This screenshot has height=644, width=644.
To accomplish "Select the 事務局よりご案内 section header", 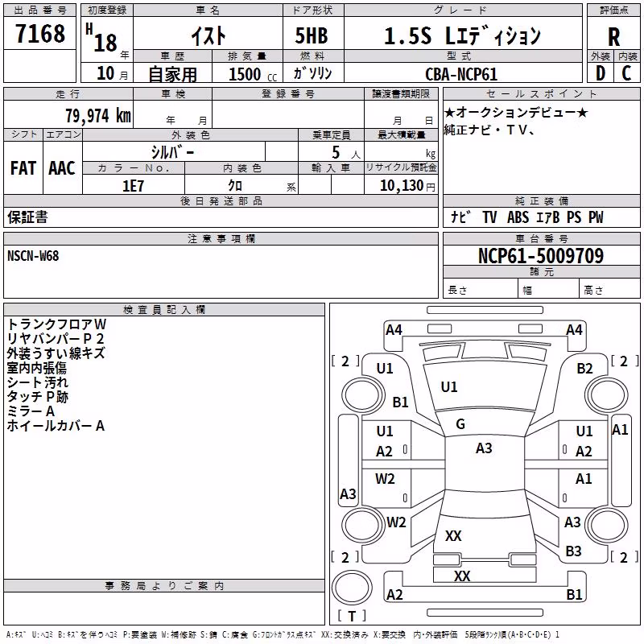I will click(x=164, y=586).
